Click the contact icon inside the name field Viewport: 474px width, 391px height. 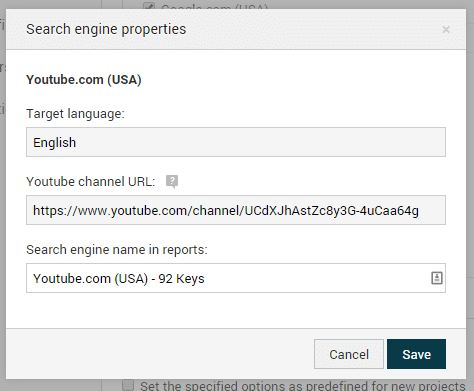[x=437, y=278]
